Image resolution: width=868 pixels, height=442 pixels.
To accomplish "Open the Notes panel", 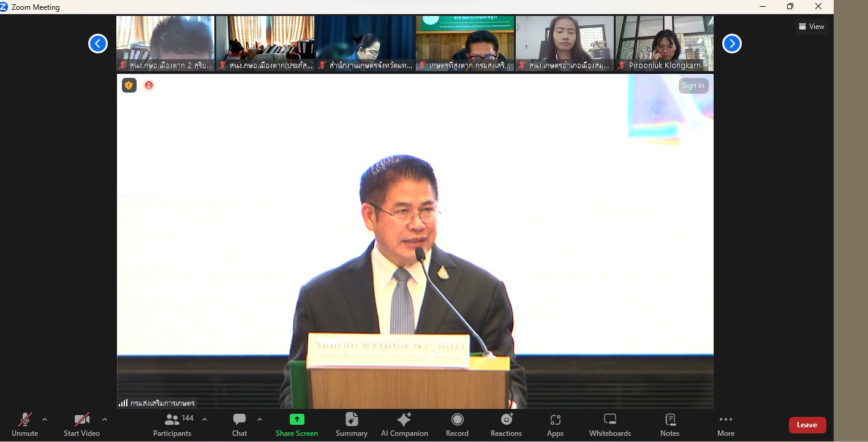I will click(x=670, y=424).
